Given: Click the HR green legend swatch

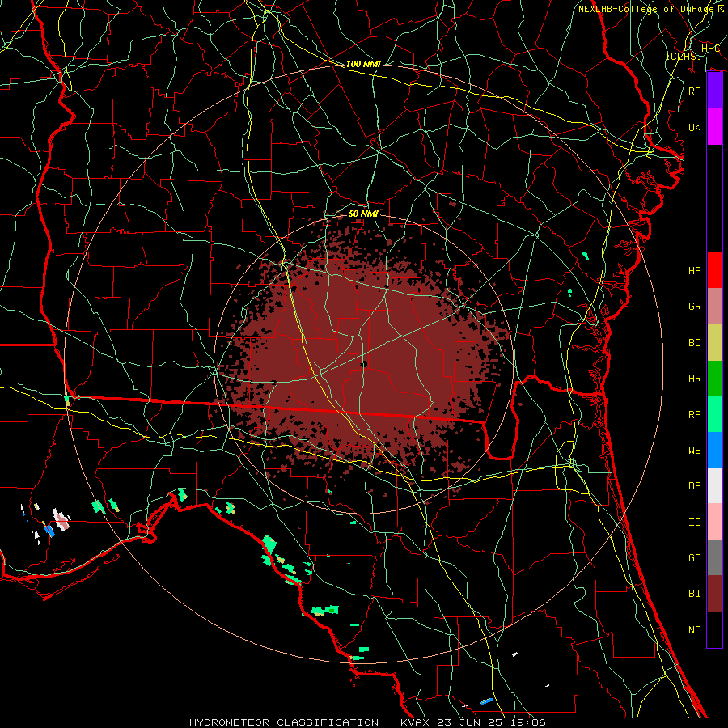Looking at the screenshot, I should point(714,378).
